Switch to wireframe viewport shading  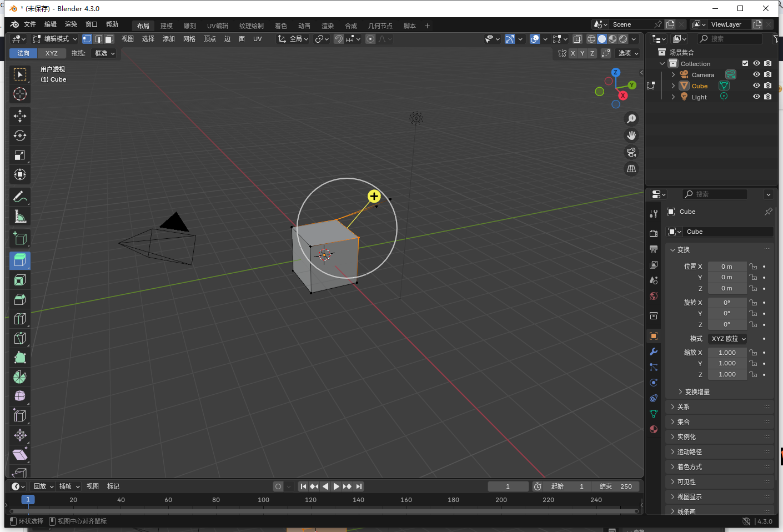pos(591,39)
